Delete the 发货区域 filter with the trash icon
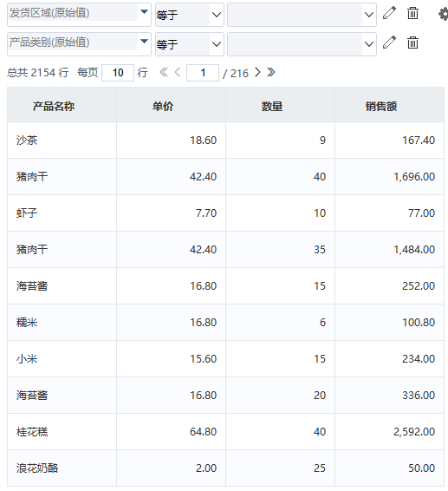Image resolution: width=448 pixels, height=491 pixels. 412,13
